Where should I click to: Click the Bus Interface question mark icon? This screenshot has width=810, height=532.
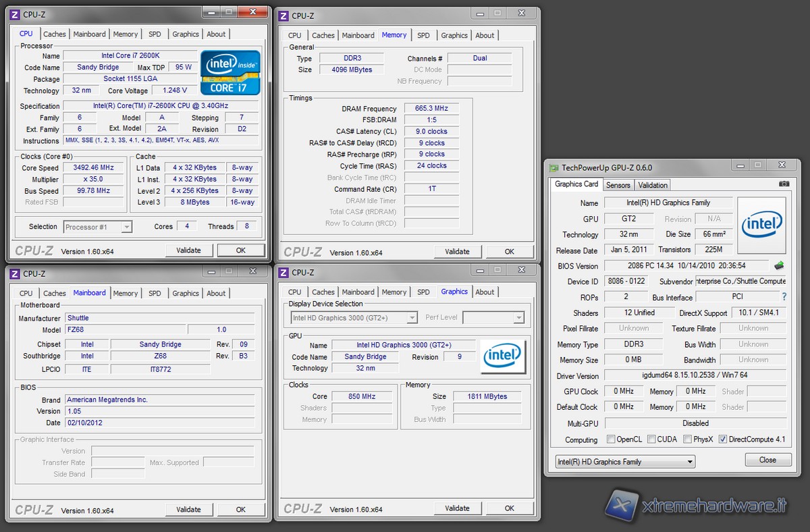pyautogui.click(x=784, y=297)
